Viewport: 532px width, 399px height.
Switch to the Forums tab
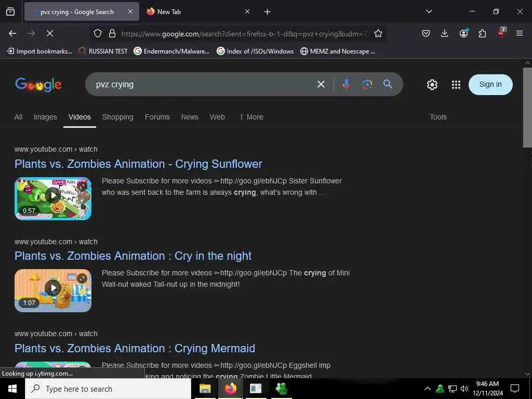point(157,117)
